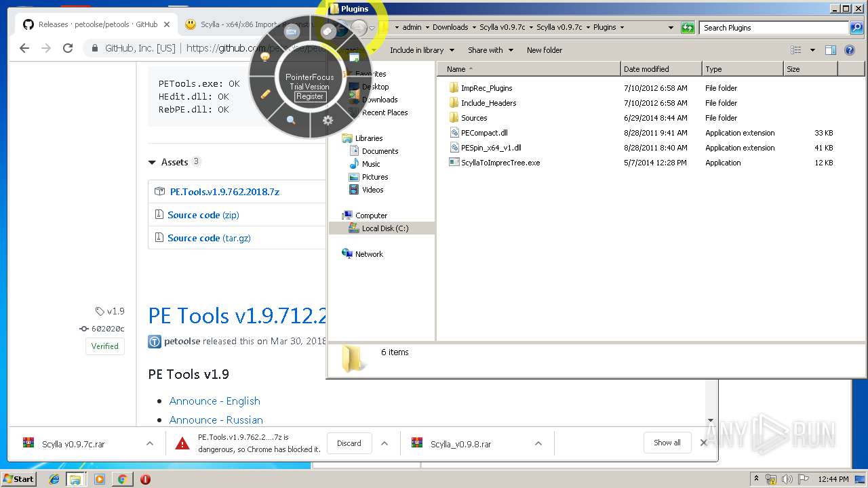Click admin in the address breadcrumb
The image size is (868, 488).
pyautogui.click(x=412, y=28)
